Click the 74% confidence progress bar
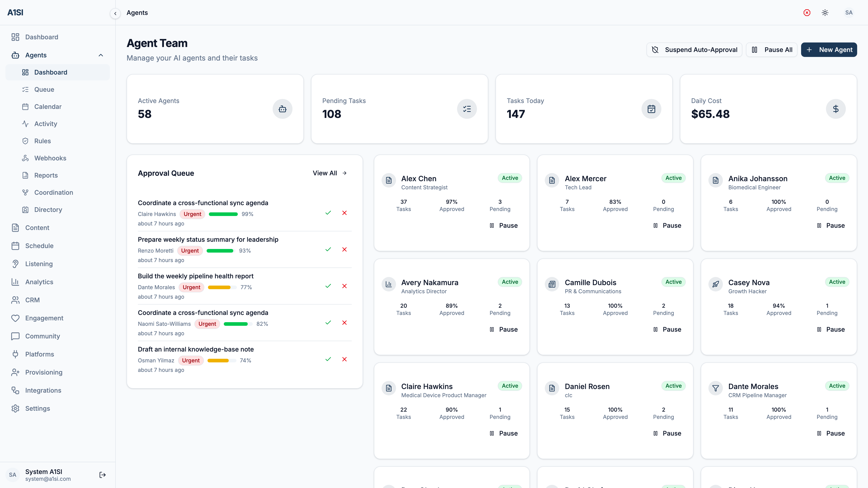Image resolution: width=868 pixels, height=488 pixels. [x=222, y=361]
